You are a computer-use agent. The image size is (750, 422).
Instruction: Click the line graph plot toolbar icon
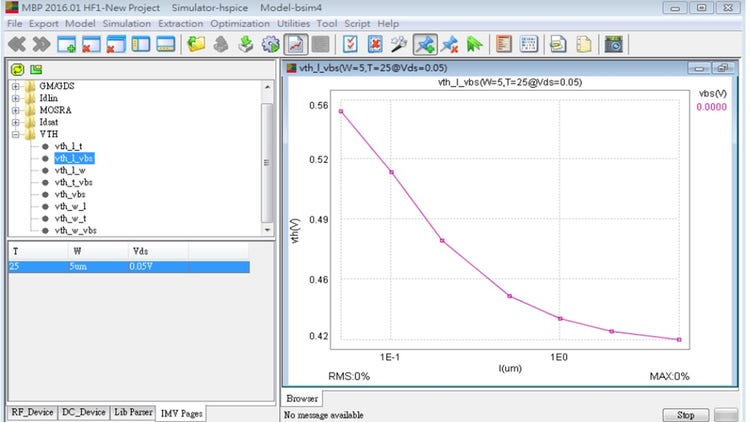click(x=296, y=44)
